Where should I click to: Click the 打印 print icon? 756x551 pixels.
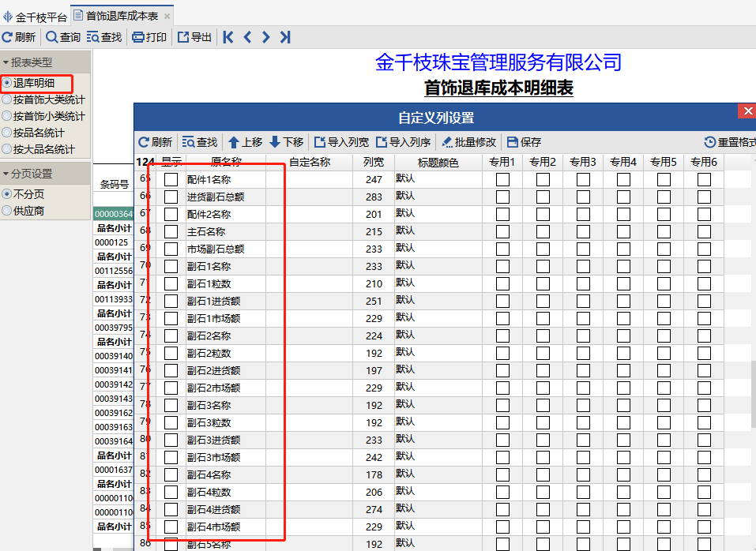tap(138, 37)
